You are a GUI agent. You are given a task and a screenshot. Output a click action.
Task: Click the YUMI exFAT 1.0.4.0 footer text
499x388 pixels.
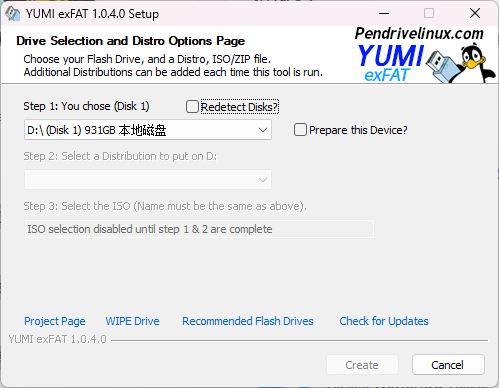click(x=57, y=339)
